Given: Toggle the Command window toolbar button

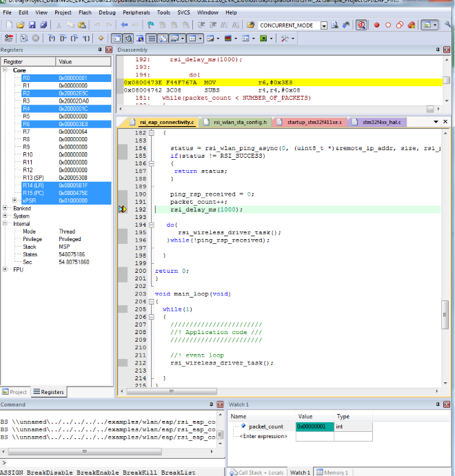Looking at the screenshot, I should 117,39.
